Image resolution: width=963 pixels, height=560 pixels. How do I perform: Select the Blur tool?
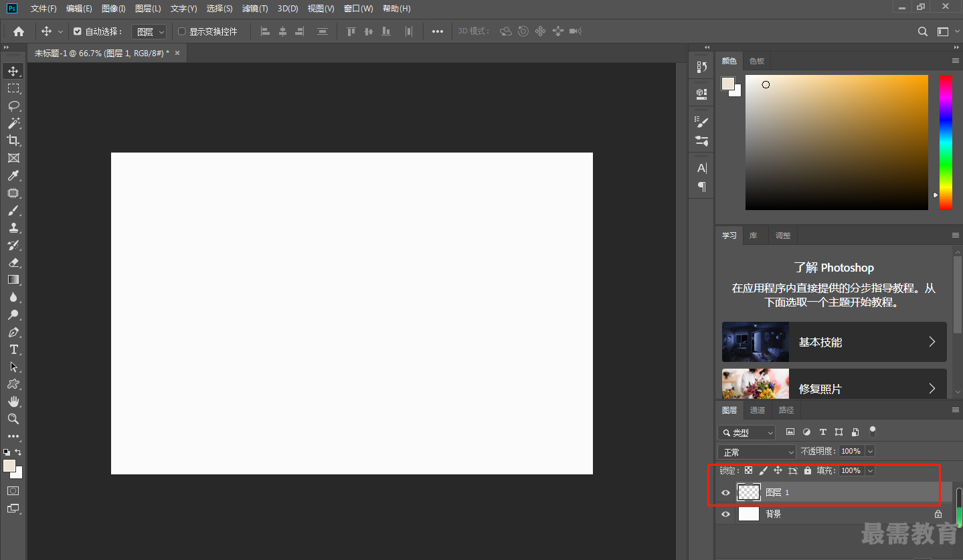13,297
